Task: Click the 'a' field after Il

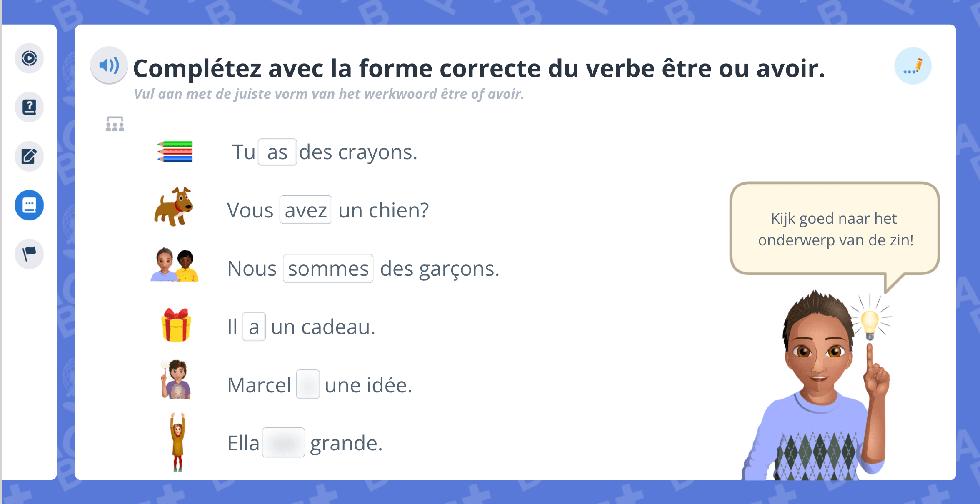Action: pos(254,327)
